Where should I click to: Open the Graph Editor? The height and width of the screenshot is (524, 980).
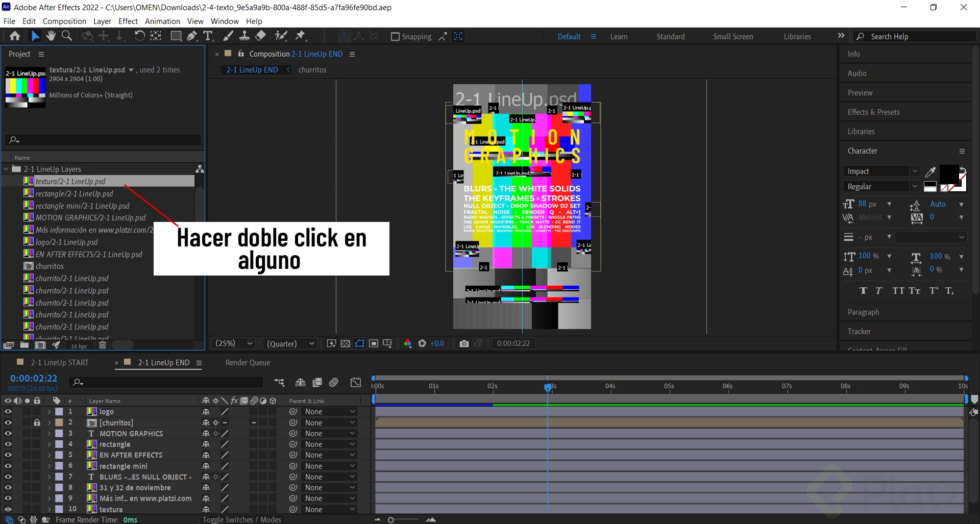click(355, 382)
